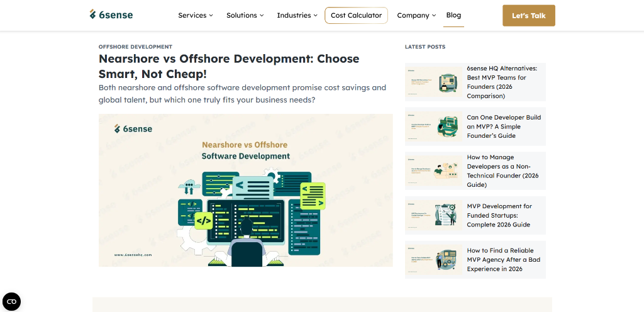Screen dimensions: 644x312
Task: Open post MVP Development for Funded Startups
Action: [x=499, y=215]
